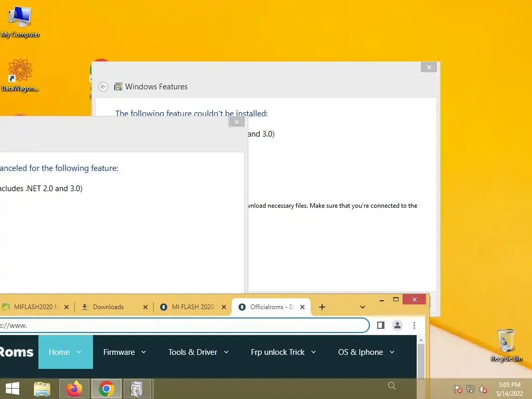The height and width of the screenshot is (399, 532).
Task: Open File Explorer from taskbar
Action: 42,389
